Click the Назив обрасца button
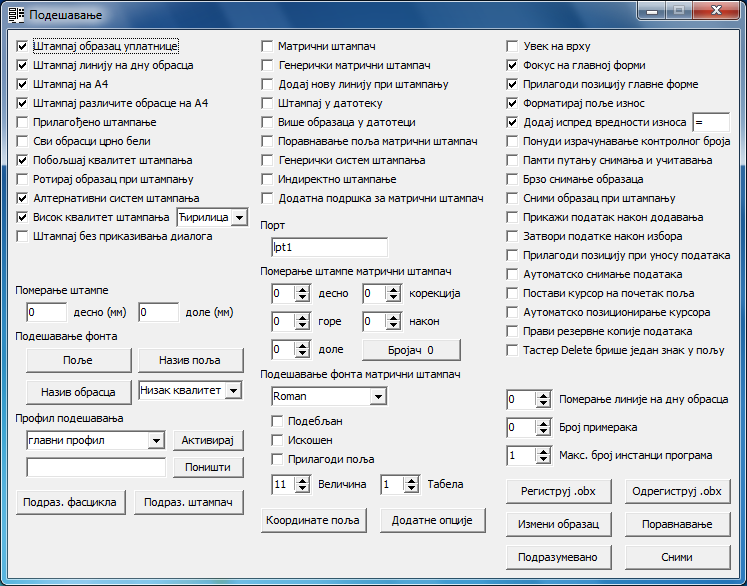747x586 pixels. click(79, 392)
